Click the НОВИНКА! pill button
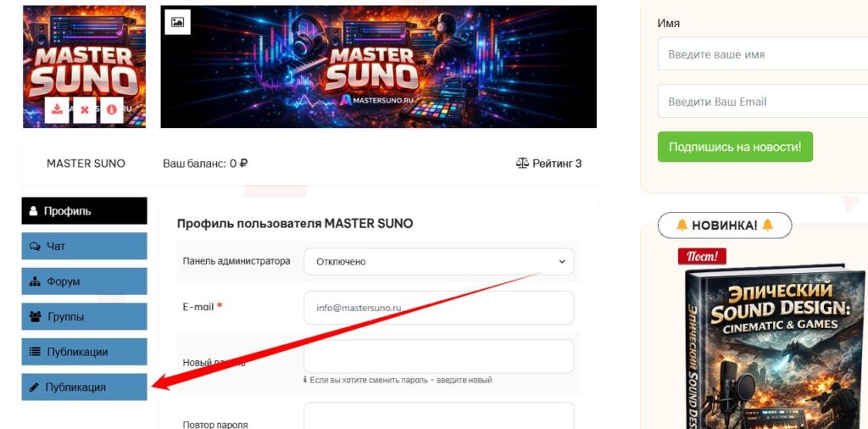868x429 pixels. (725, 226)
